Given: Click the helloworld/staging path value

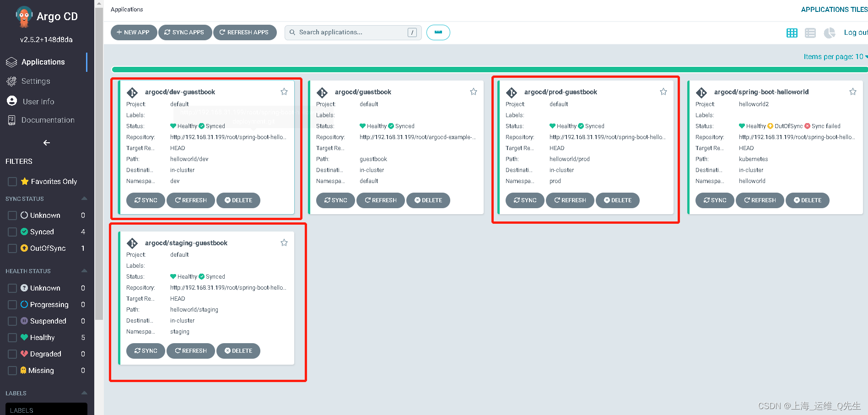Looking at the screenshot, I should [194, 310].
